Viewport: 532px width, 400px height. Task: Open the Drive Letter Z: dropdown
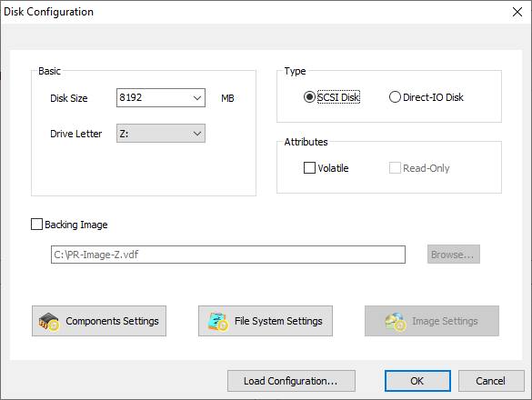tap(161, 134)
